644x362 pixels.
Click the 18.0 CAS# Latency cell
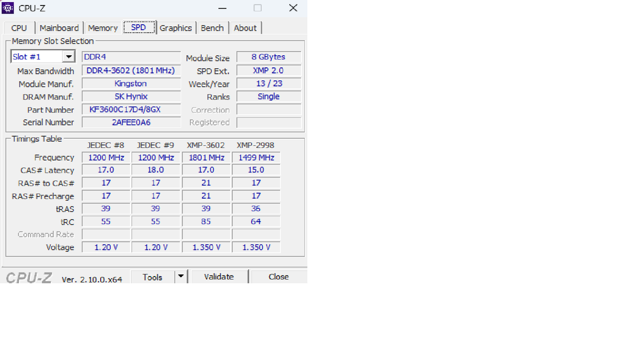click(156, 170)
